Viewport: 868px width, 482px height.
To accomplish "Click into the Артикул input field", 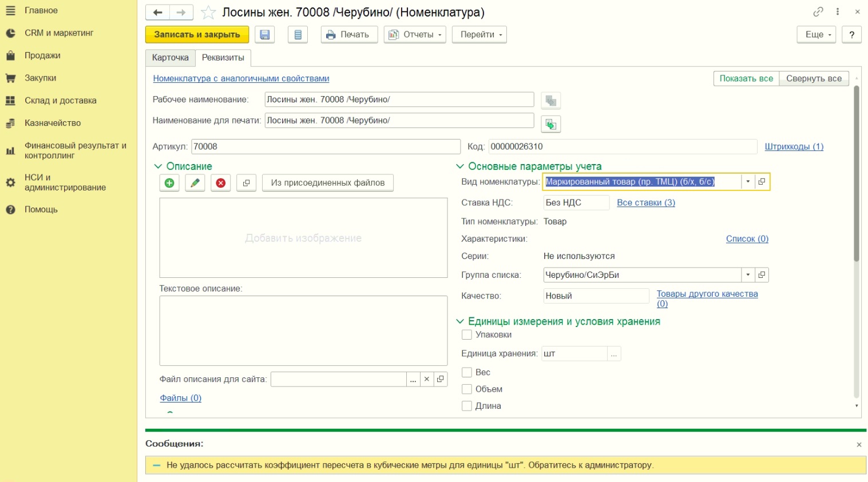I will [x=325, y=147].
